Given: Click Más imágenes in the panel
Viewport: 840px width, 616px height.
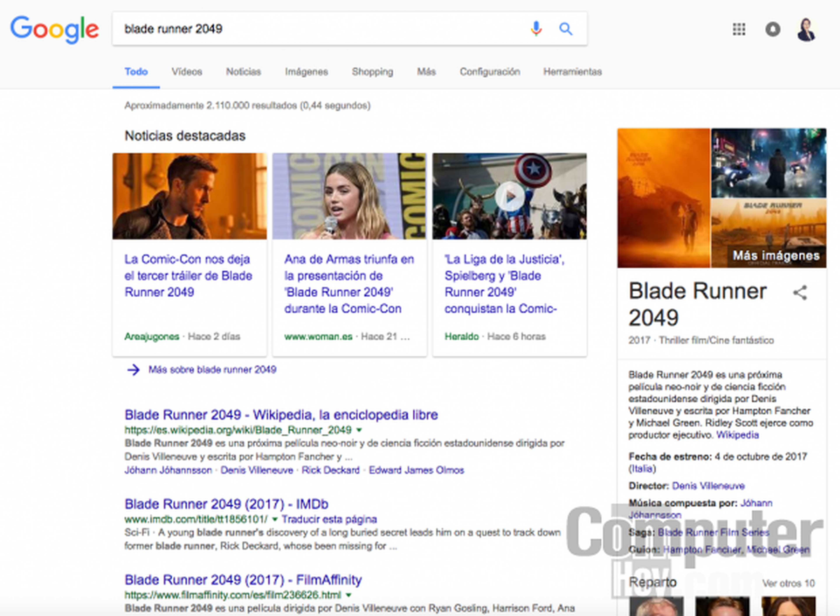Looking at the screenshot, I should click(x=776, y=256).
